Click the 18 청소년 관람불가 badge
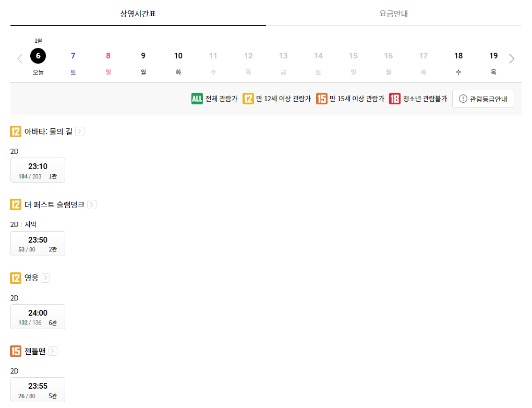This screenshot has height=408, width=532. (x=395, y=99)
